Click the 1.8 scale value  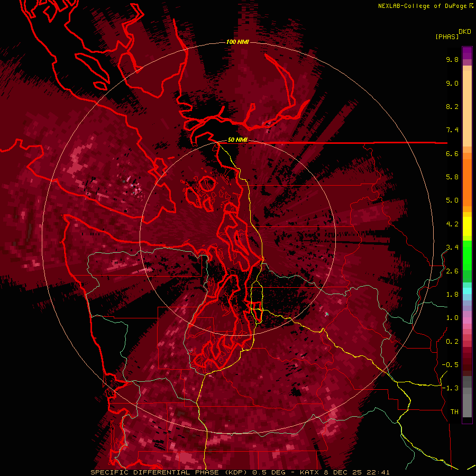click(x=452, y=294)
